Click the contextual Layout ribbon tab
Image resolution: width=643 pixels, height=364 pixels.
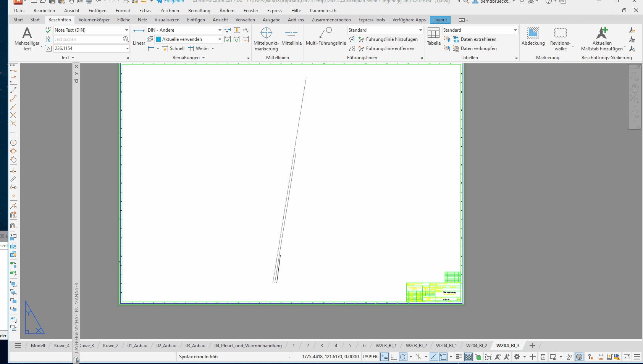[x=440, y=20]
